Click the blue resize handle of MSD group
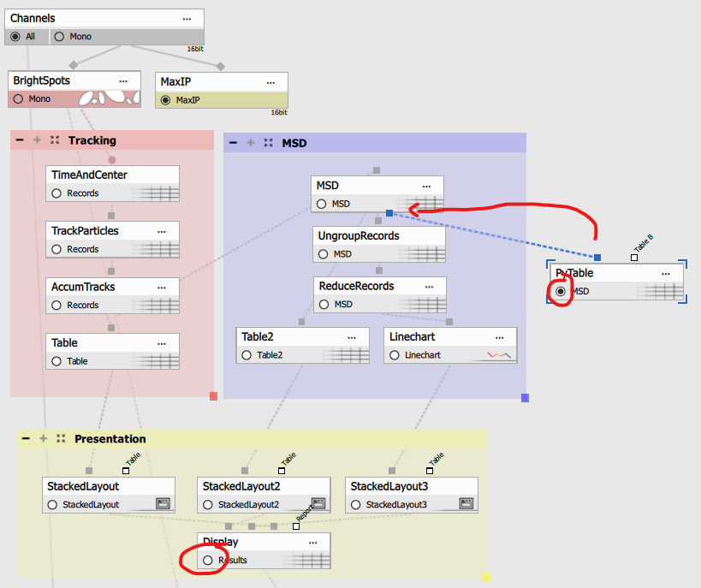Viewport: 701px width, 588px height. 525,398
